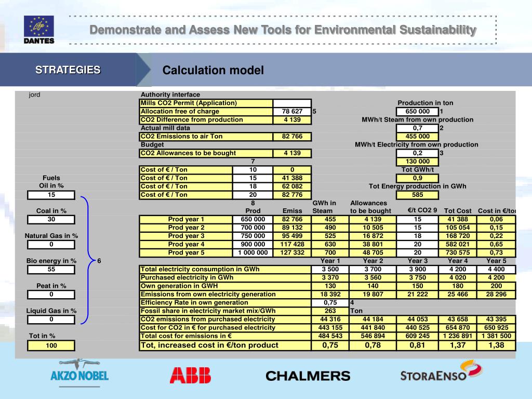Click the Efficiency Rate input showing 0,75
The height and width of the screenshot is (399, 532).
(x=330, y=303)
